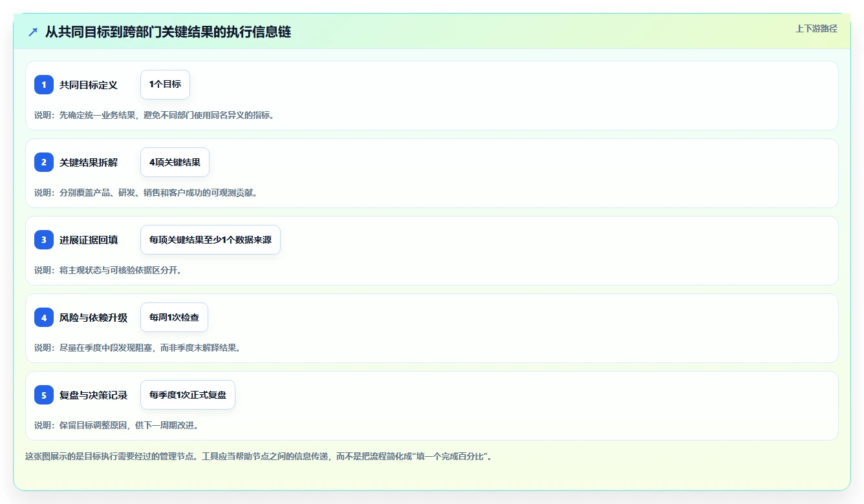Click the 上下游路径 label
Viewport: 864px width, 504px height.
(x=816, y=28)
